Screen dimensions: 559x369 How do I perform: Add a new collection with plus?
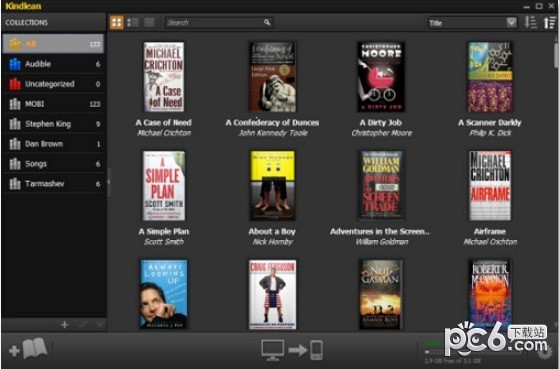(x=65, y=324)
